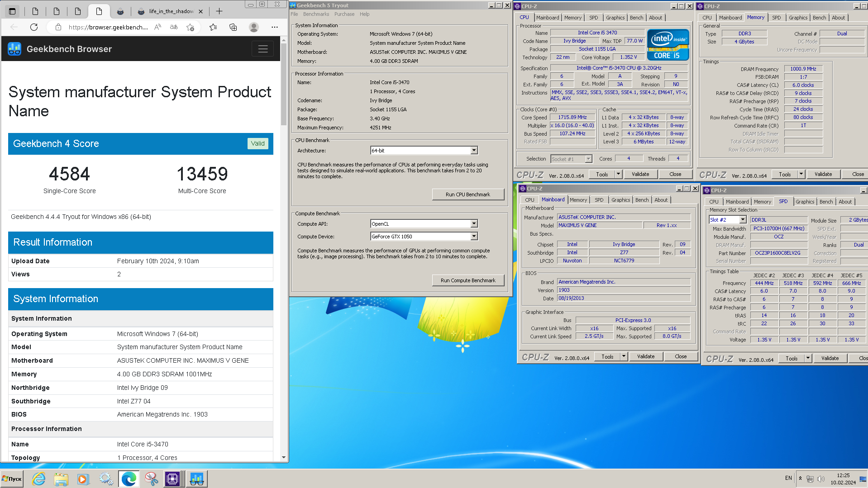Toggle the Geekbench Browser hamburger navigation

coord(262,49)
